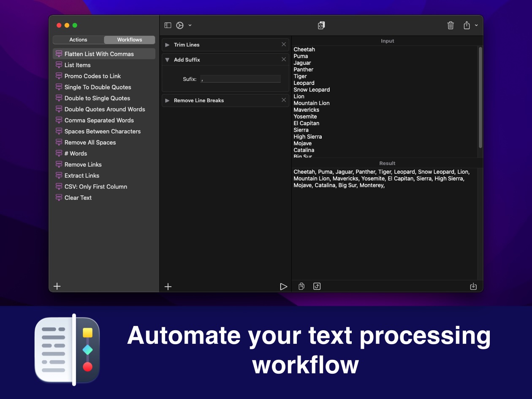Select the Remove Links workflow

pos(104,164)
